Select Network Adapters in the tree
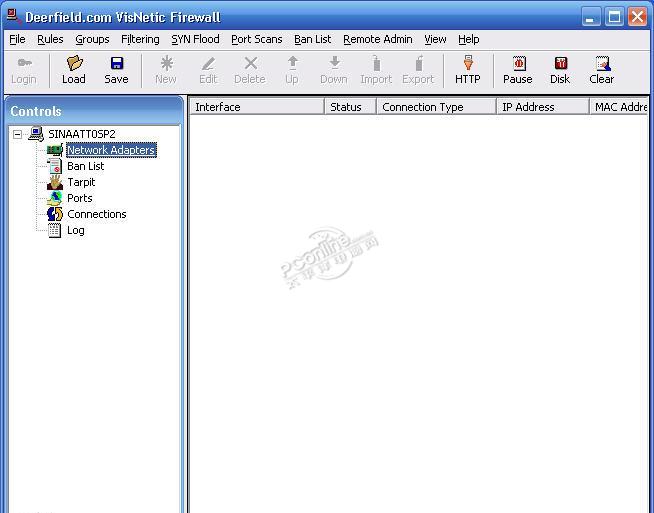Viewport: 654px width, 513px height. [x=111, y=150]
